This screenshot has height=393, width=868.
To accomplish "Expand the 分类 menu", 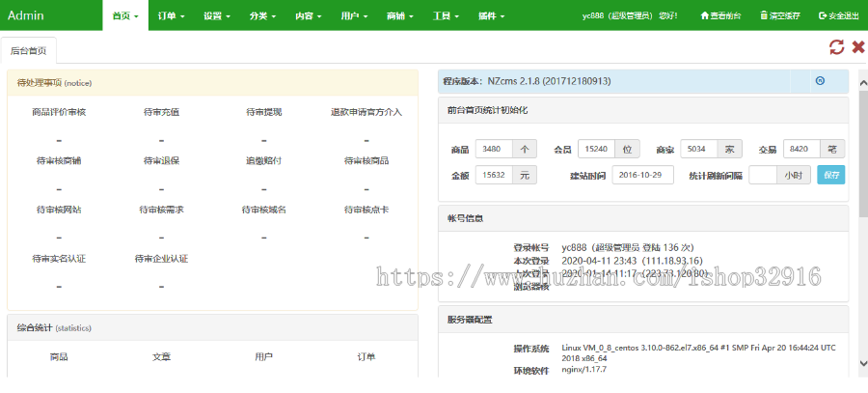I will [262, 15].
